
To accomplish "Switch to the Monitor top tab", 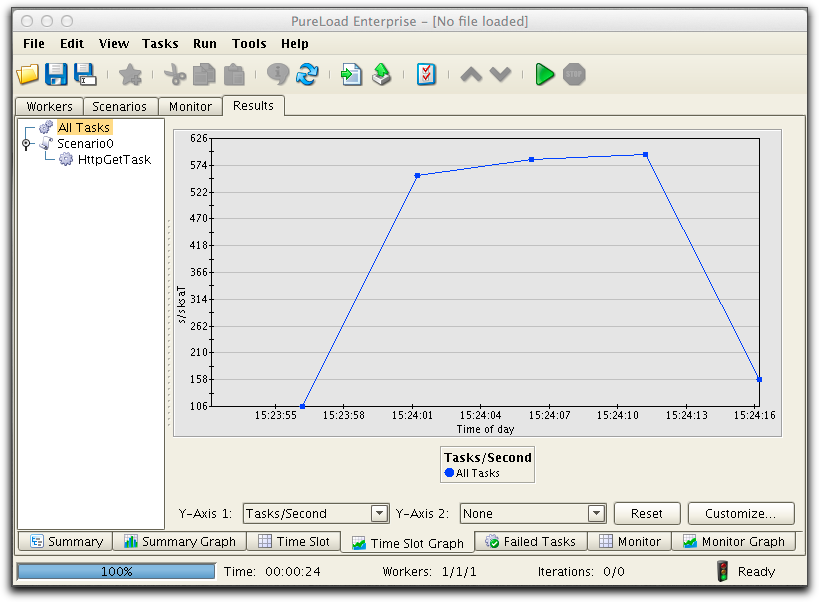I will pyautogui.click(x=190, y=107).
